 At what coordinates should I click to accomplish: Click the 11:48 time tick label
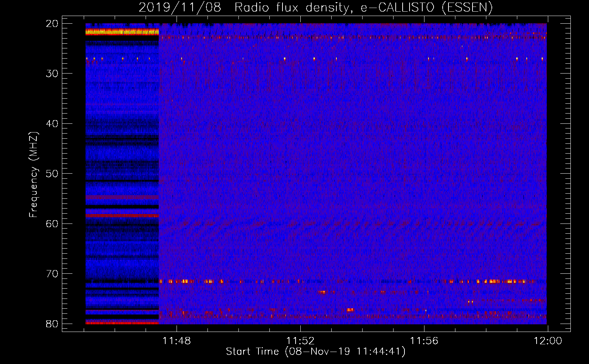[x=177, y=341]
